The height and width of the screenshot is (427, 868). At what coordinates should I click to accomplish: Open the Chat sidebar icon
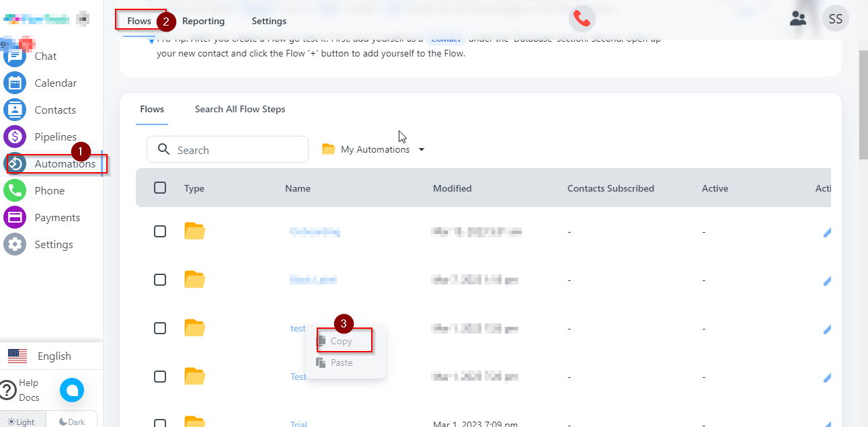coord(15,56)
